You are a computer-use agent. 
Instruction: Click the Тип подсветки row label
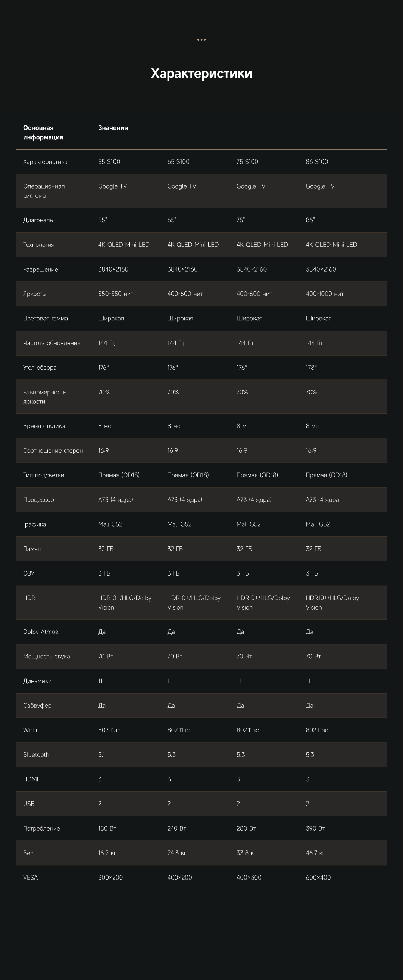(x=43, y=475)
